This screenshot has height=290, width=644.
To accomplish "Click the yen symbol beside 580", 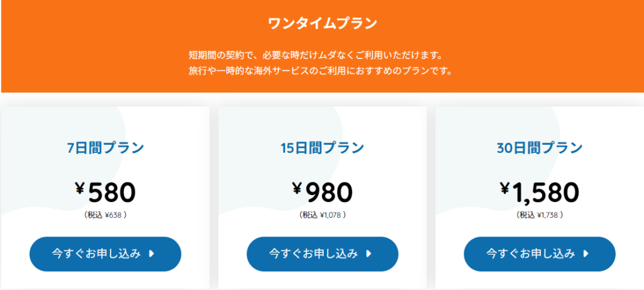I will point(80,188).
